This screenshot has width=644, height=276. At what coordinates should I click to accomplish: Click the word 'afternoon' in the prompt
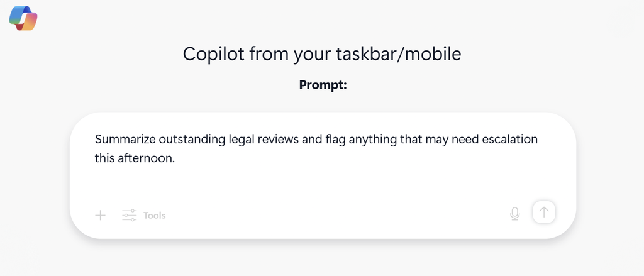point(145,158)
